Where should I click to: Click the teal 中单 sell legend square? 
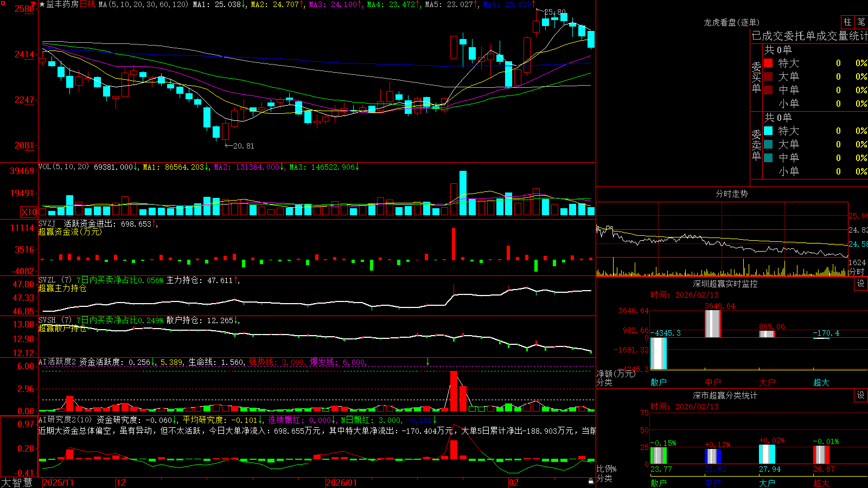[768, 158]
